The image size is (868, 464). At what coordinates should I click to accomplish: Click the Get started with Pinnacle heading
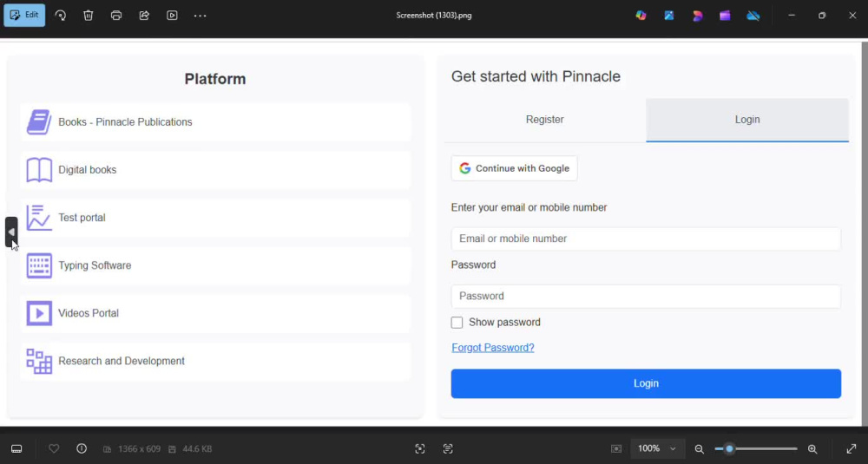pos(536,76)
